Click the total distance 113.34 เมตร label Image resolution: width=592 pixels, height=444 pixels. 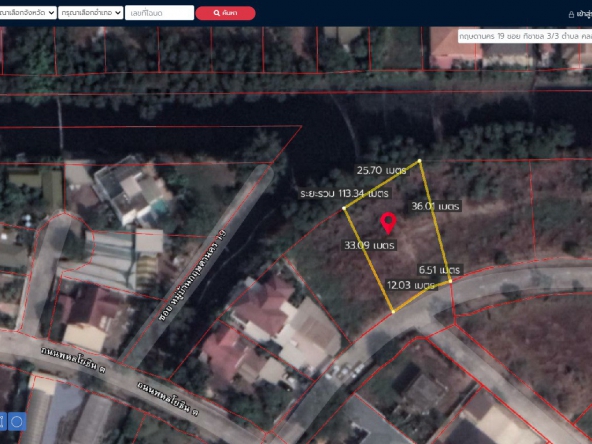point(345,194)
